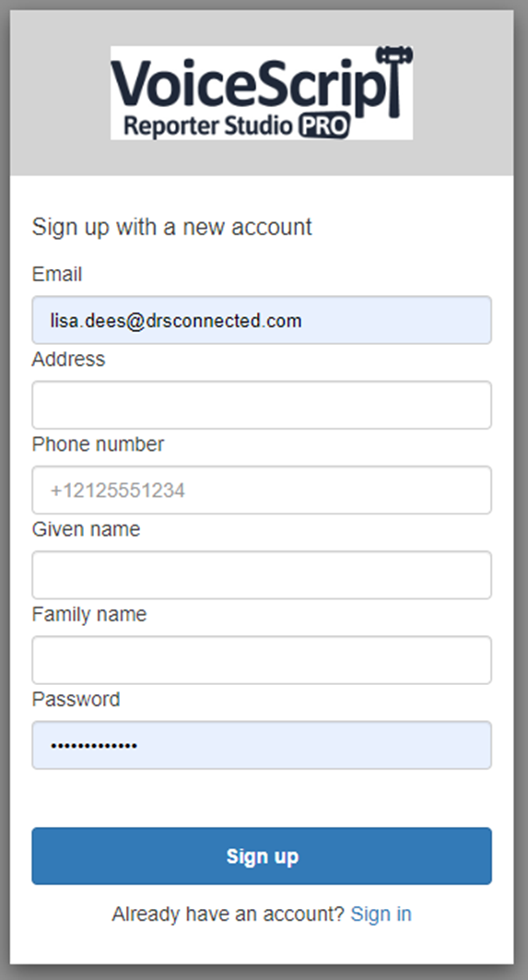Click the Password field

(262, 745)
